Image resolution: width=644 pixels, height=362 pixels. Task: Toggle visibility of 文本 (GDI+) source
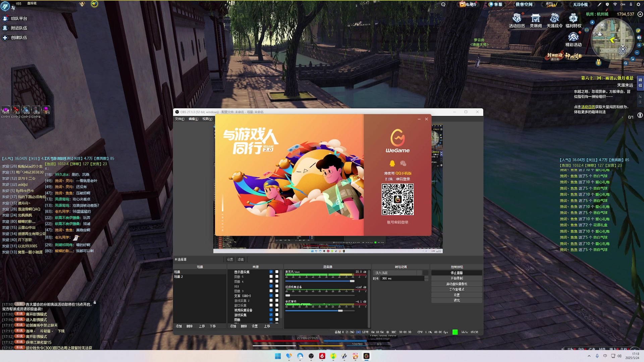(x=271, y=296)
